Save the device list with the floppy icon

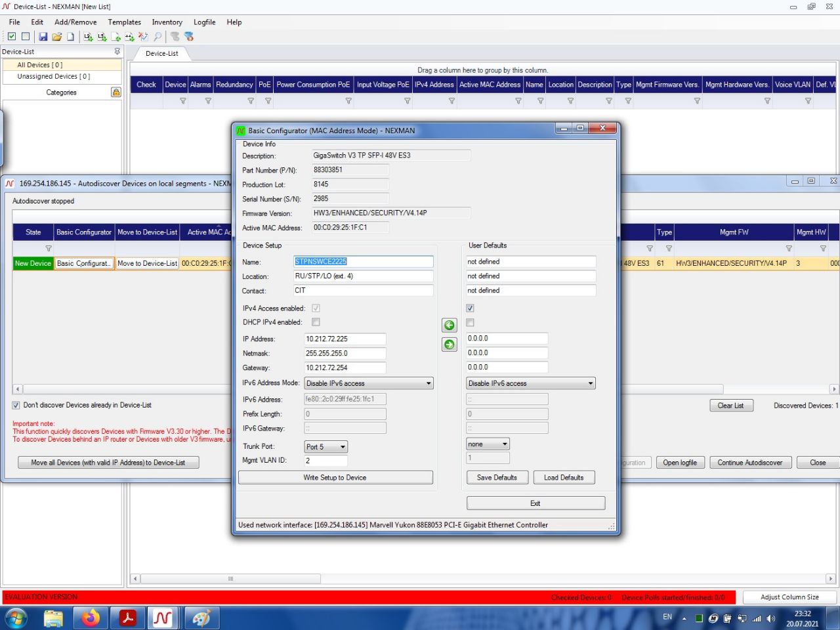tap(43, 37)
